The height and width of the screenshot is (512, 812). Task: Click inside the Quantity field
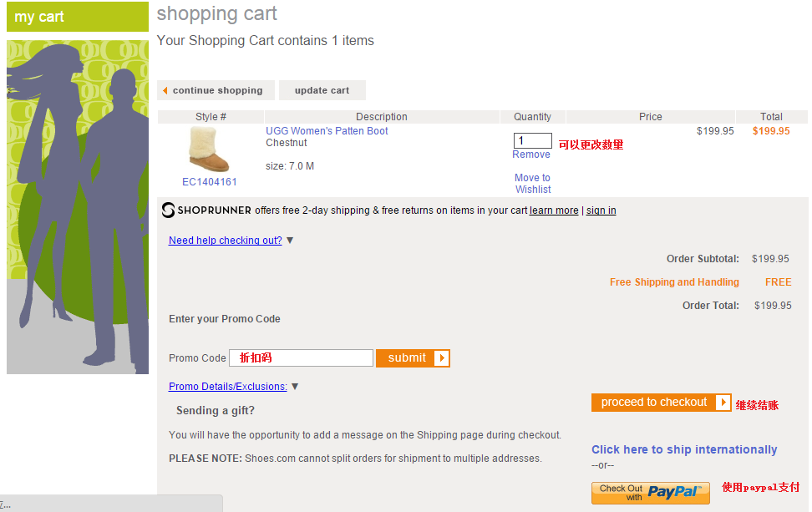coord(532,140)
